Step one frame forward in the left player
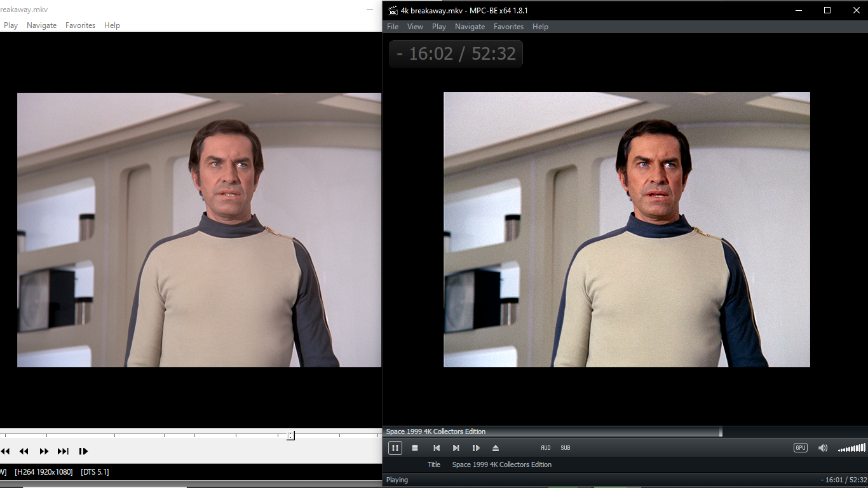868x488 pixels. [83, 451]
